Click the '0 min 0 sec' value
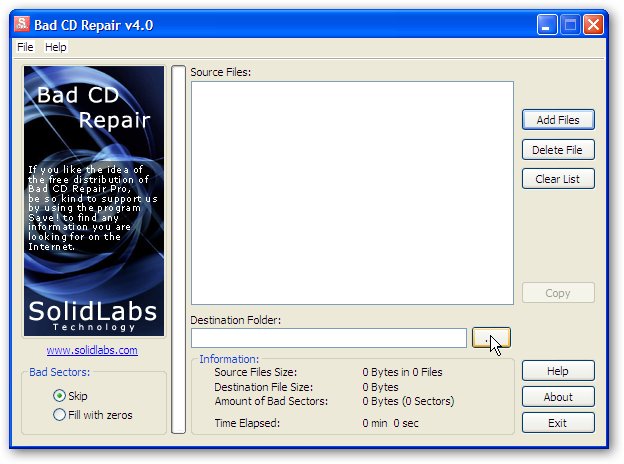The image size is (624, 464). (390, 423)
